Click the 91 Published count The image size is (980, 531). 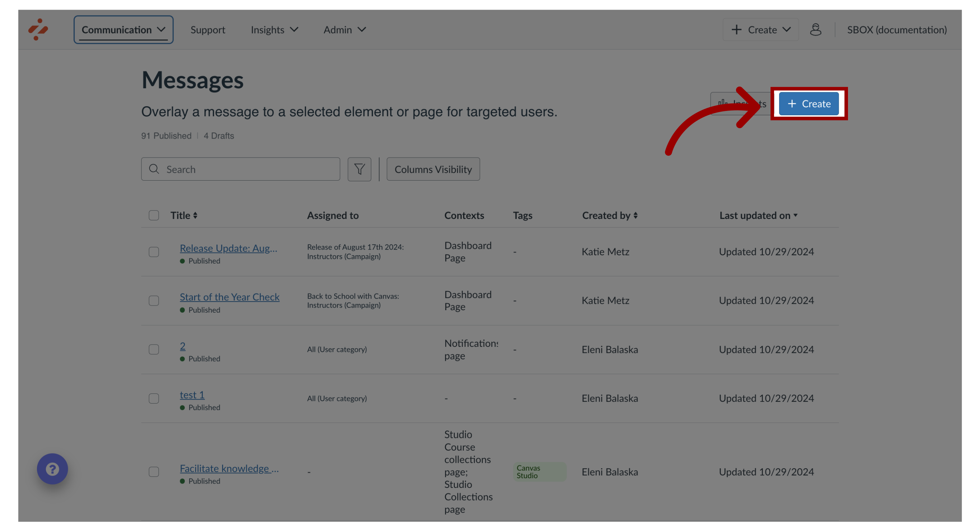166,136
